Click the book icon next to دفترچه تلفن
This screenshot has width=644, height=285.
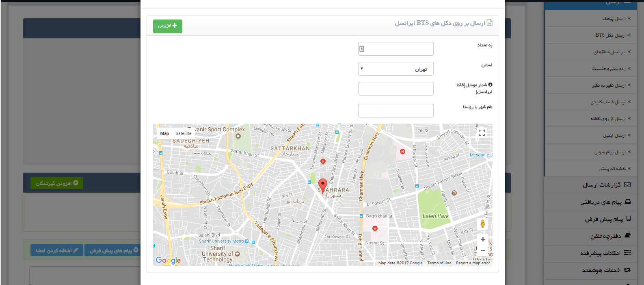(x=628, y=236)
